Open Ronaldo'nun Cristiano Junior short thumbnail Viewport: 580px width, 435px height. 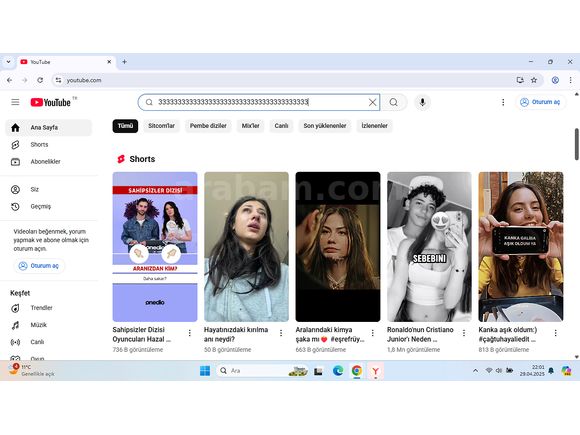click(x=429, y=247)
